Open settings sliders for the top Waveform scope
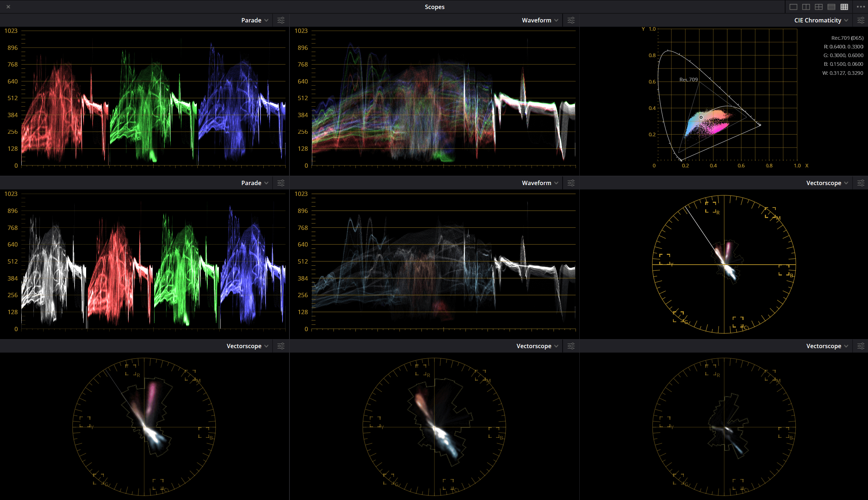Viewport: 868px width, 500px height. [571, 20]
